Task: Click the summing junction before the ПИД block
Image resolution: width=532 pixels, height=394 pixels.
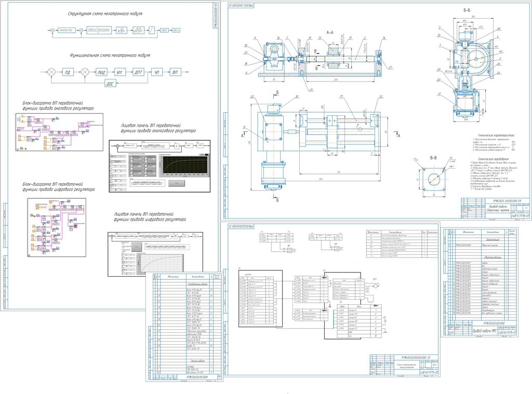Action: click(x=85, y=72)
